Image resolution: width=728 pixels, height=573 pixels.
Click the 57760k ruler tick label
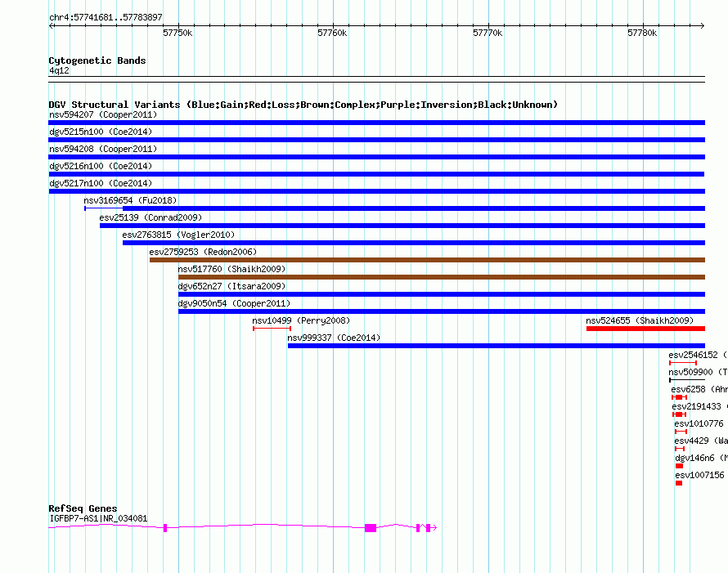click(x=332, y=33)
